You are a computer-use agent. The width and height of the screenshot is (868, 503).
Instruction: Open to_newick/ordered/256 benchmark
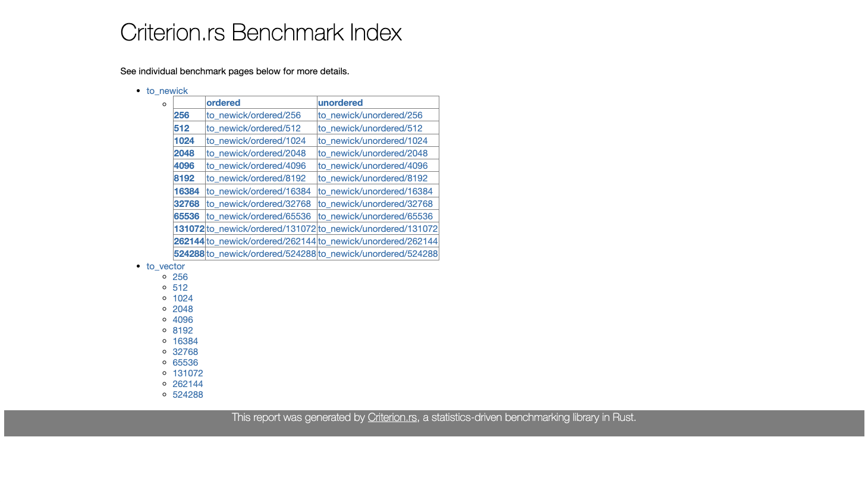[254, 115]
